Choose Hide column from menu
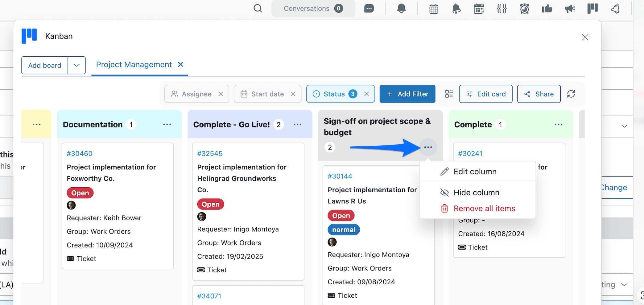This screenshot has width=644, height=305. 477,193
